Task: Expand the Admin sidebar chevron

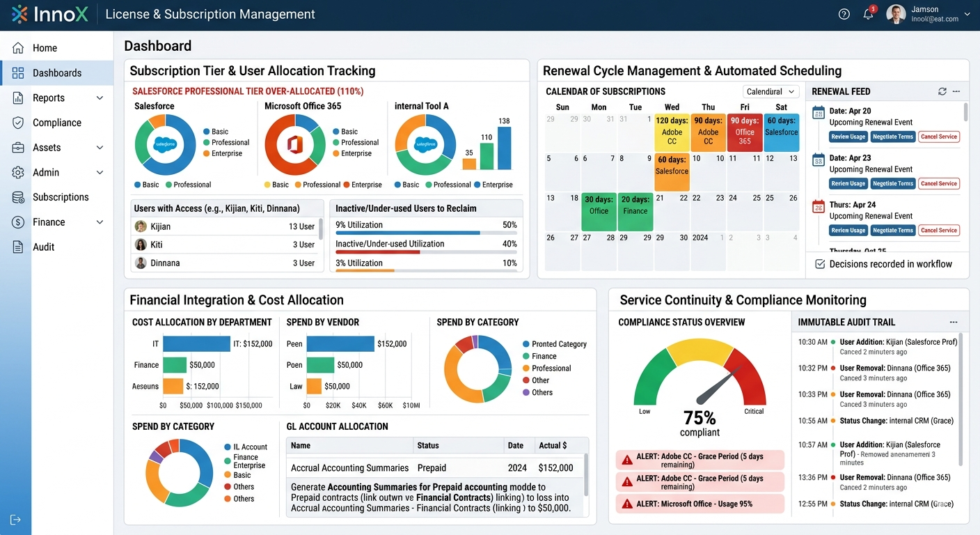Action: point(100,173)
